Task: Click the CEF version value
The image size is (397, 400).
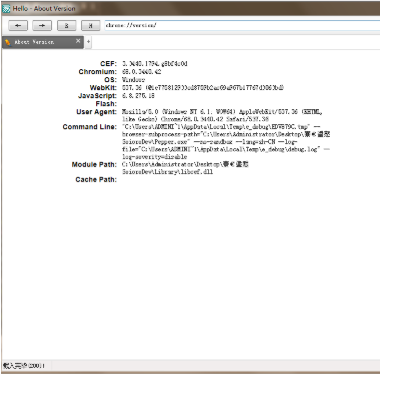Action: tap(155, 64)
